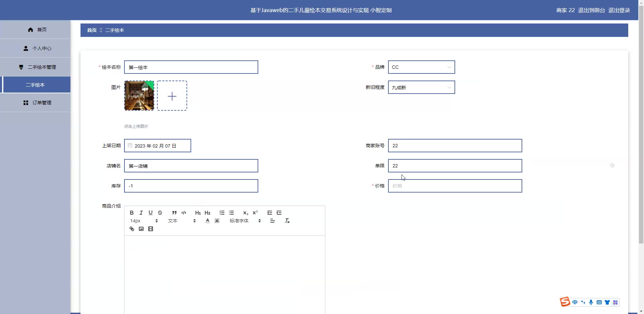644x314 pixels.
Task: Click 退出到前台 in the header
Action: pos(591,10)
